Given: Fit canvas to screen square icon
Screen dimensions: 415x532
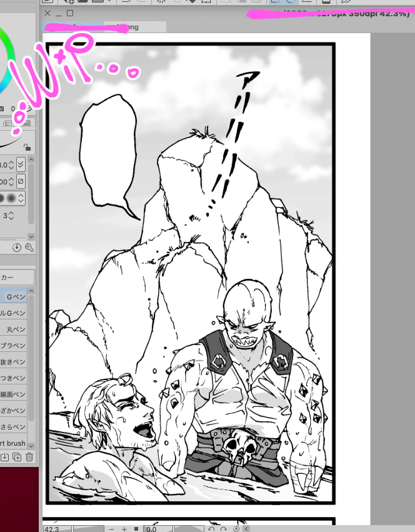Looking at the screenshot, I should click(136, 529).
